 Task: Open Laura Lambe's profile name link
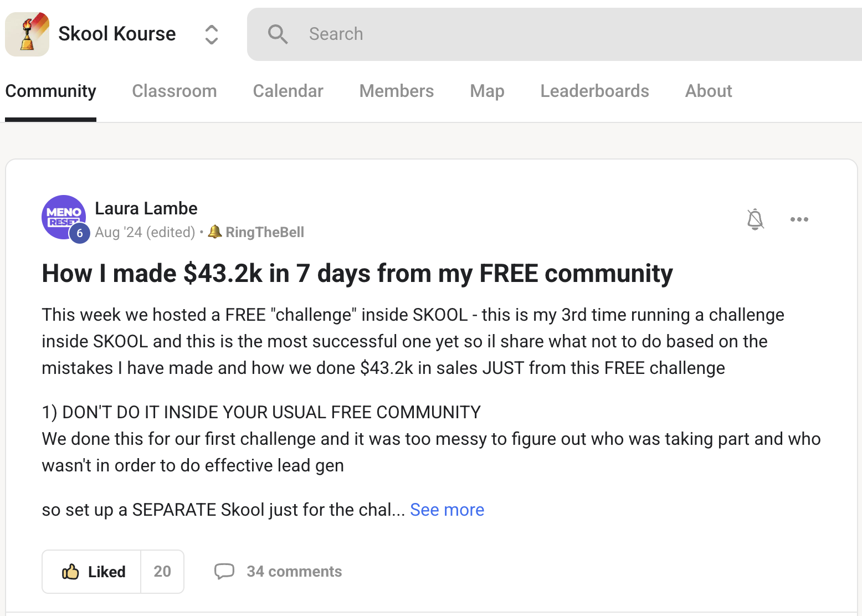coord(146,208)
